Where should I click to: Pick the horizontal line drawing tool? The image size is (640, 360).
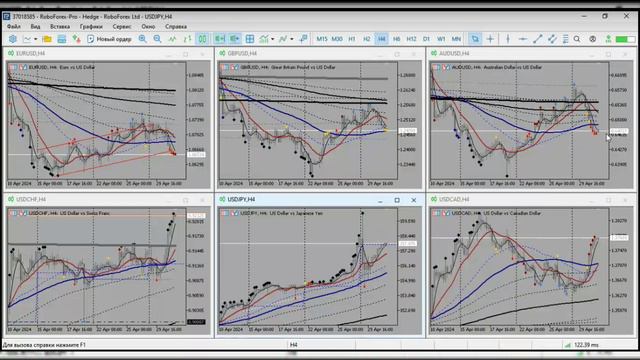[522, 39]
